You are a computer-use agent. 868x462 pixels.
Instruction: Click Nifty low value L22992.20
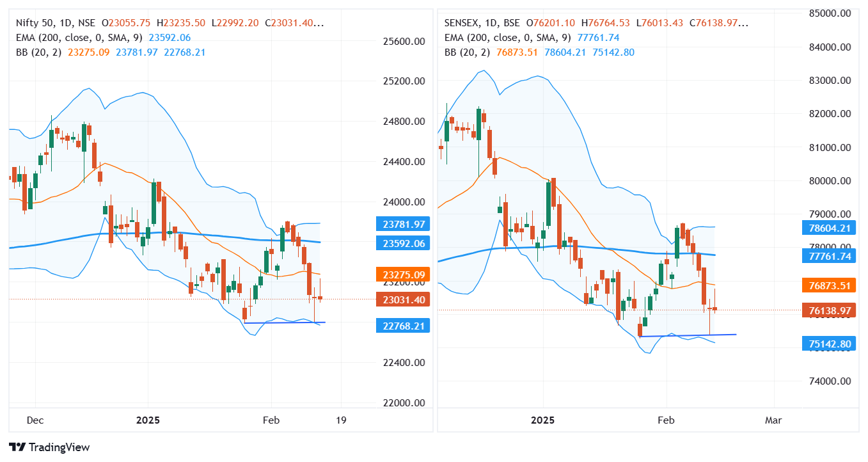(x=234, y=23)
